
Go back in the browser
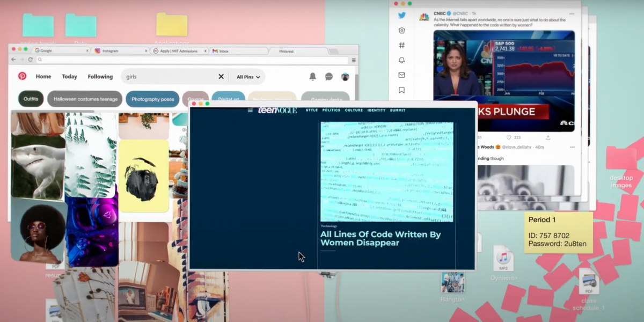(x=14, y=60)
